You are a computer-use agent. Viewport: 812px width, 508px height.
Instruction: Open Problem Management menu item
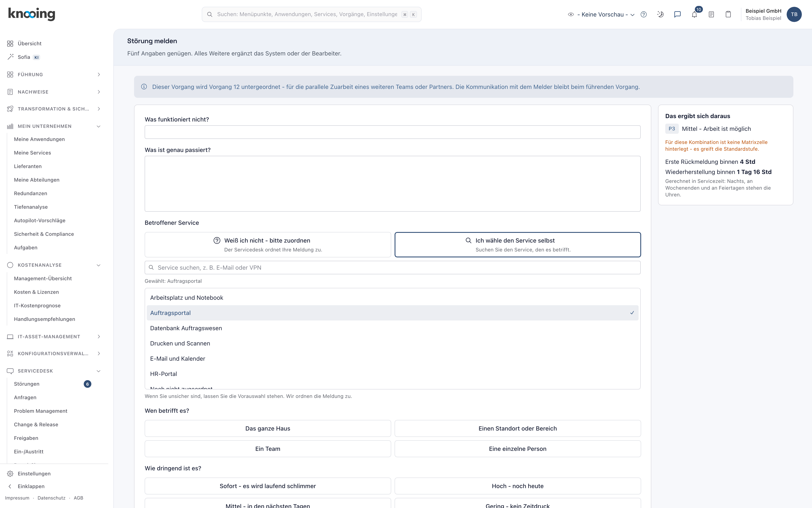pos(41,411)
